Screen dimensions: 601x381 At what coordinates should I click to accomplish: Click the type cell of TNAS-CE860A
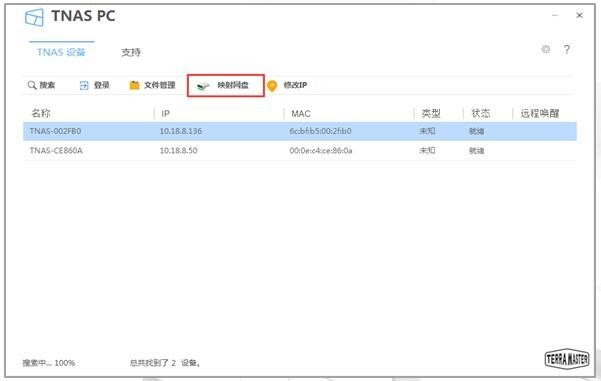[x=427, y=151]
